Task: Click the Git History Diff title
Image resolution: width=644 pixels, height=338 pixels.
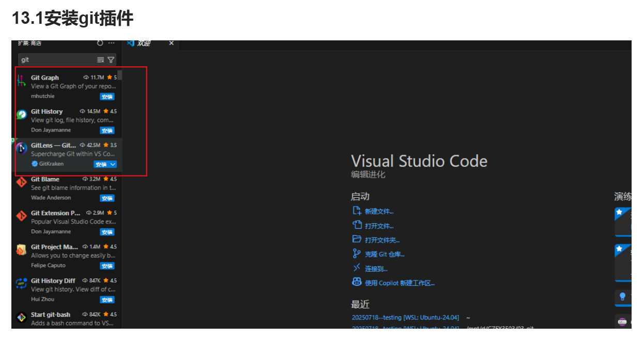Action: [53, 281]
